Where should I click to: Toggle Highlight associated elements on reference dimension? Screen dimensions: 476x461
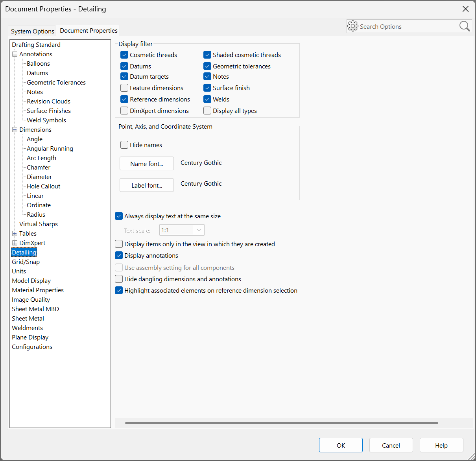(x=119, y=290)
